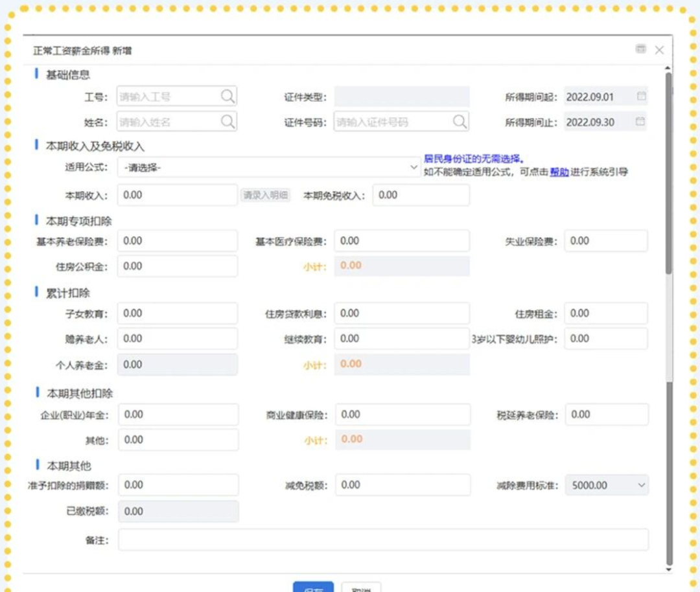The height and width of the screenshot is (592, 700).
Task: Click the blue 保存 button
Action: click(313, 587)
